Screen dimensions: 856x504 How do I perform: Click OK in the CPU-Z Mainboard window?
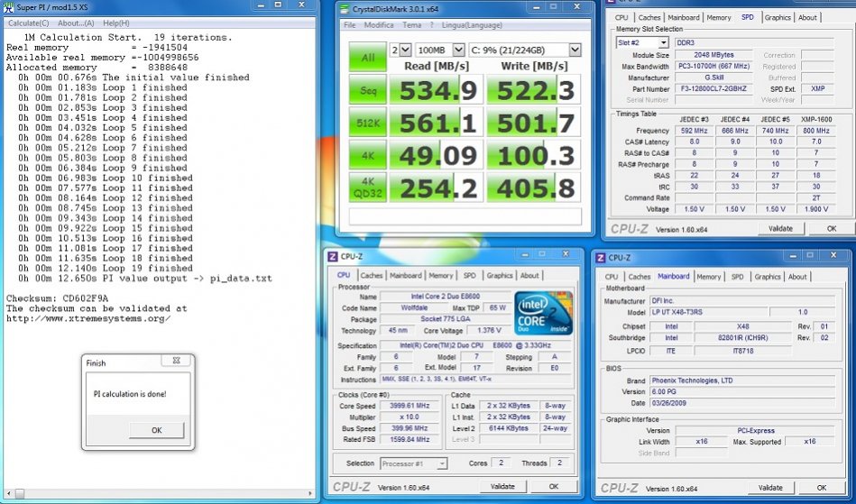[821, 487]
